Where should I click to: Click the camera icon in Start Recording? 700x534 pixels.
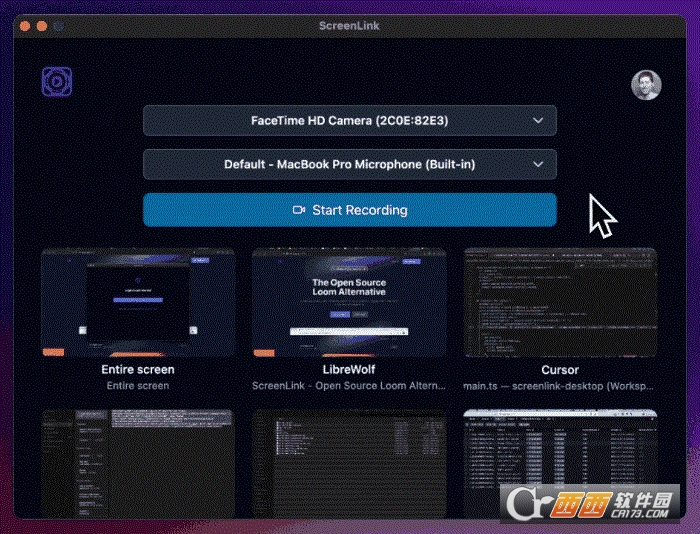[x=299, y=210]
